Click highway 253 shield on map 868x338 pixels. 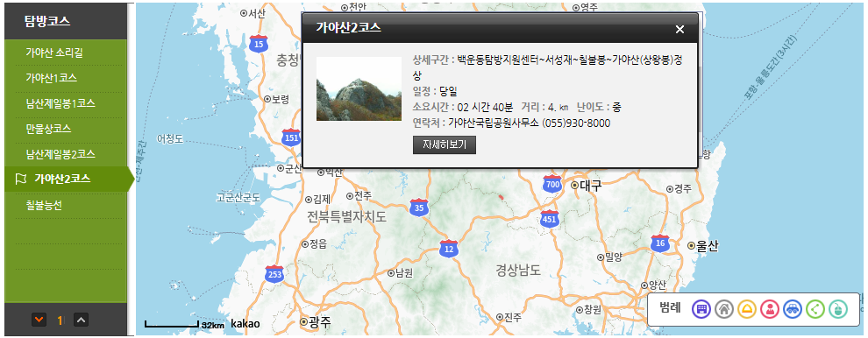point(274,274)
